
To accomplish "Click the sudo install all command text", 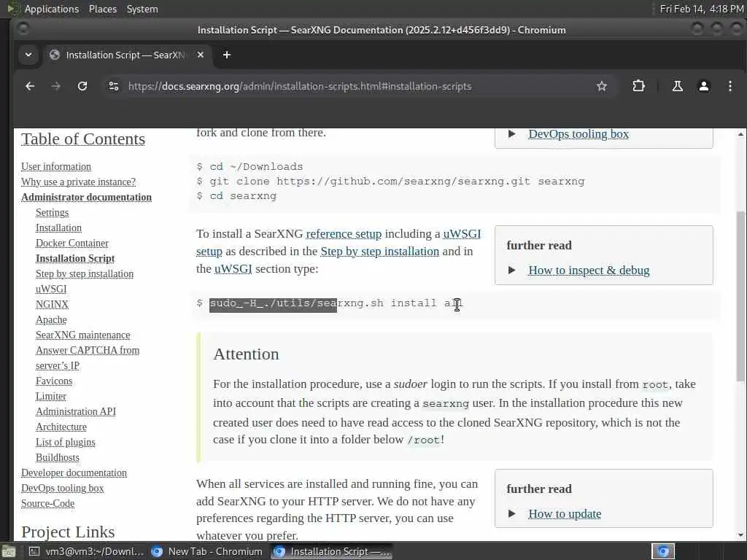I will [336, 303].
